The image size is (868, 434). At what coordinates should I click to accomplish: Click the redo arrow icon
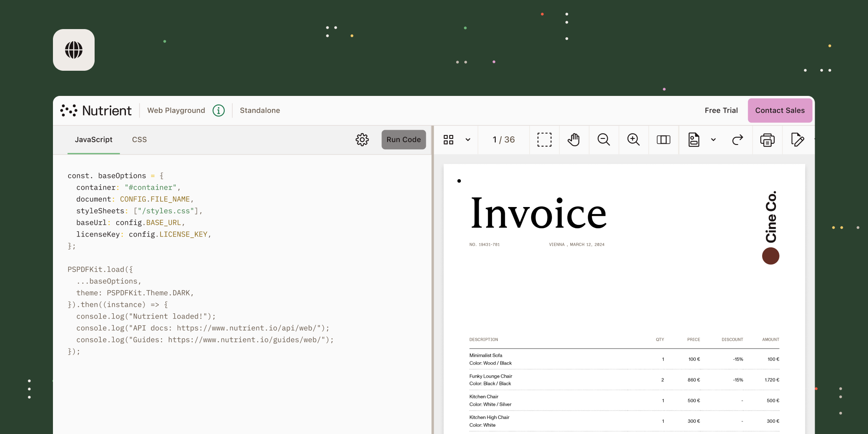[x=737, y=140]
